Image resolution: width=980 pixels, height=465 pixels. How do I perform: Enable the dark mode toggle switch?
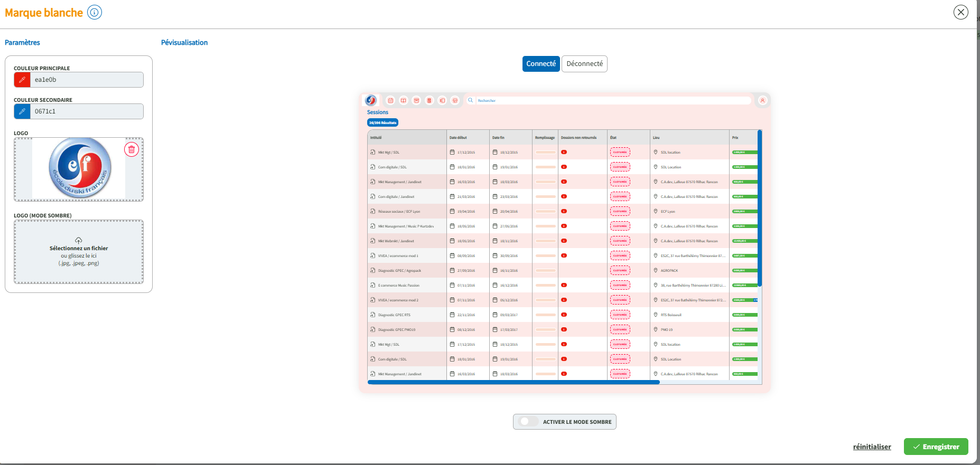526,422
